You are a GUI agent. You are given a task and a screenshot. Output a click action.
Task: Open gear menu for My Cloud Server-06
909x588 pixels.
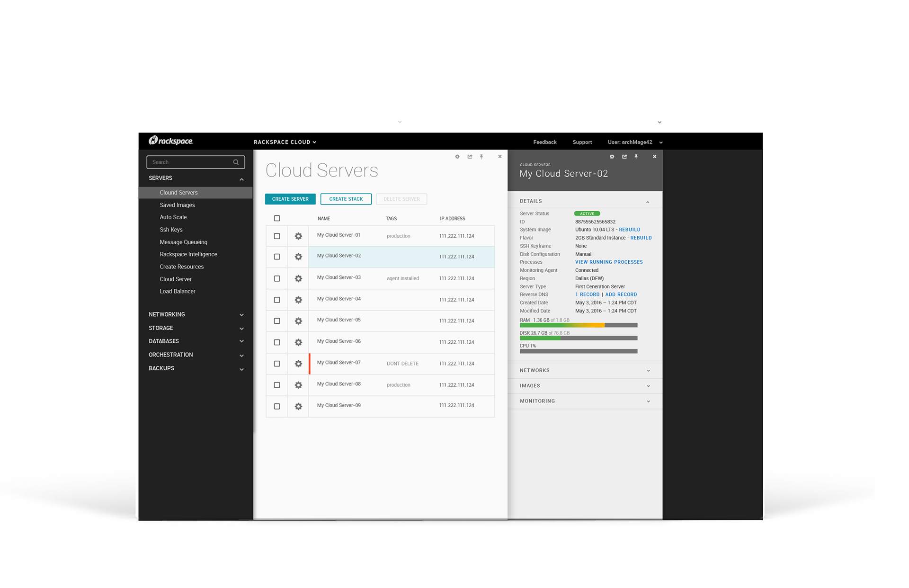298,342
